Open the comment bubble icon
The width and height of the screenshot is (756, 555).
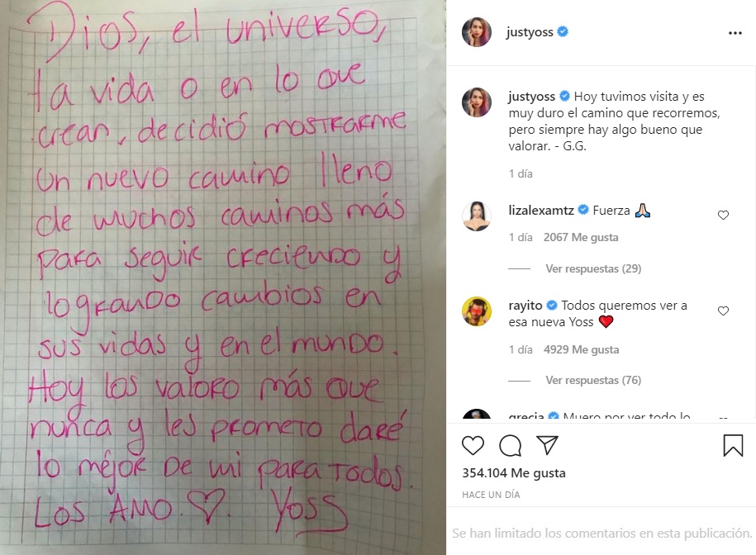click(510, 445)
